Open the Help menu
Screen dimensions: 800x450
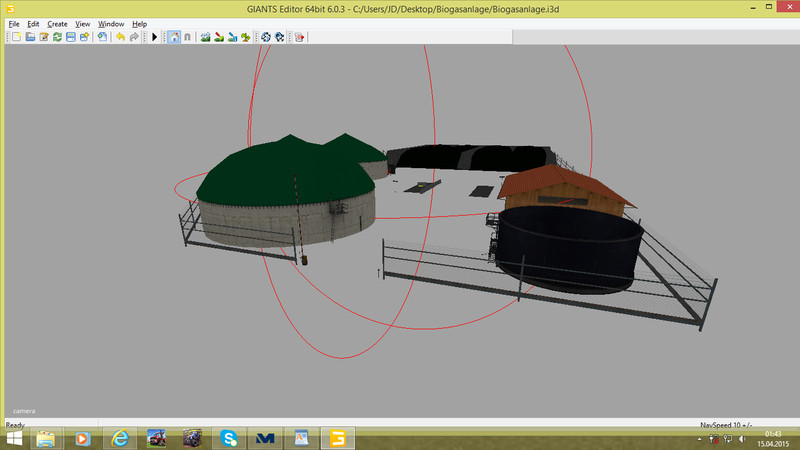point(139,23)
